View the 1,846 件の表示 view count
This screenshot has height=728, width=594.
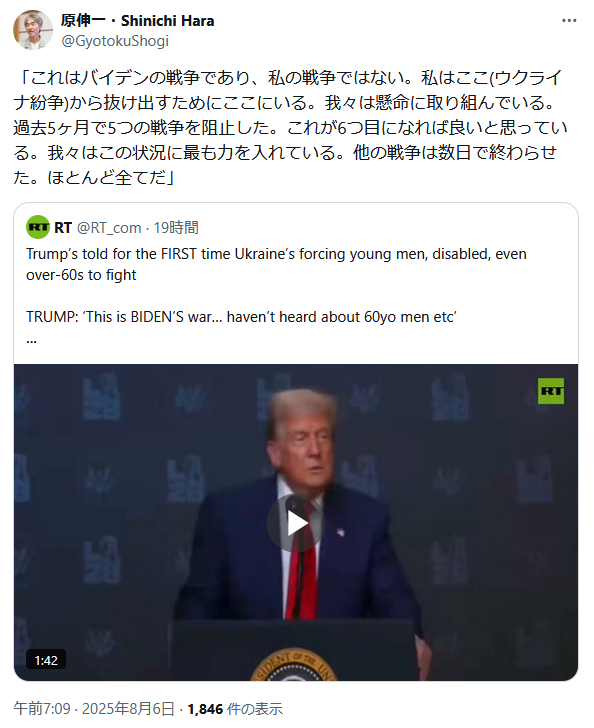tap(235, 709)
